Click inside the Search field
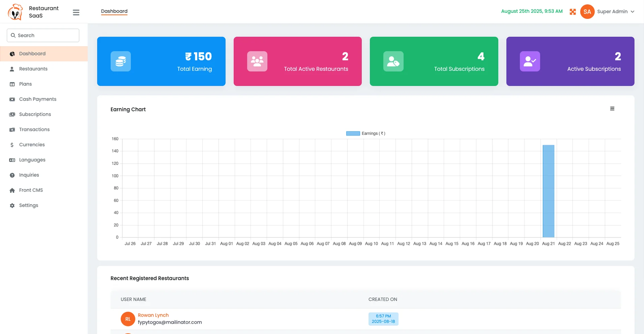The height and width of the screenshot is (334, 644). (43, 35)
